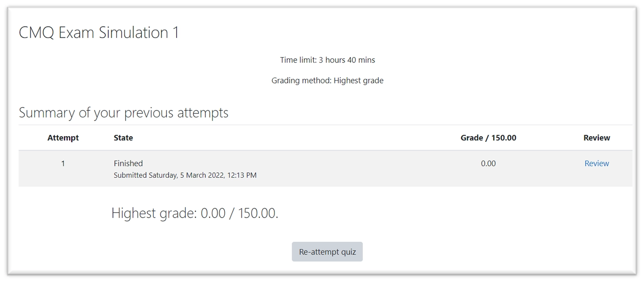The height and width of the screenshot is (281, 644).
Task: Select the "3 hours 40 mins" duration value
Action: [347, 60]
